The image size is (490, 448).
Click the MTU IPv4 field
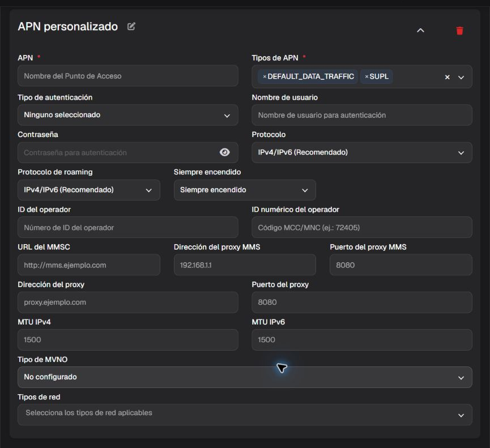pyautogui.click(x=128, y=340)
